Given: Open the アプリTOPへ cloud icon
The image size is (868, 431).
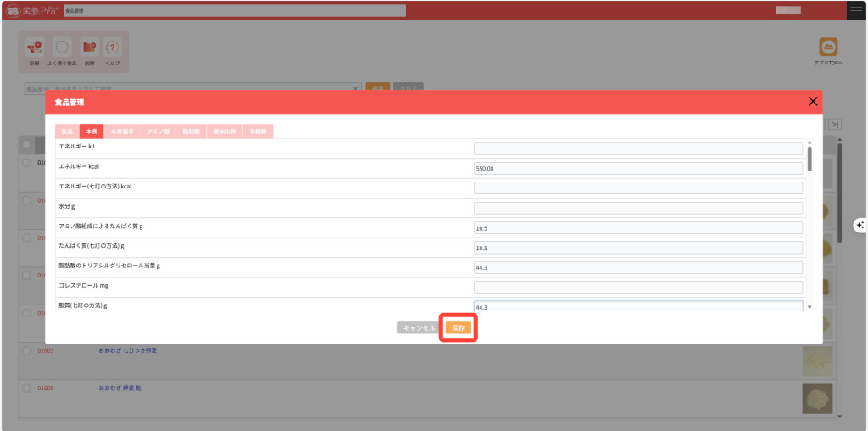Looking at the screenshot, I should pyautogui.click(x=828, y=48).
